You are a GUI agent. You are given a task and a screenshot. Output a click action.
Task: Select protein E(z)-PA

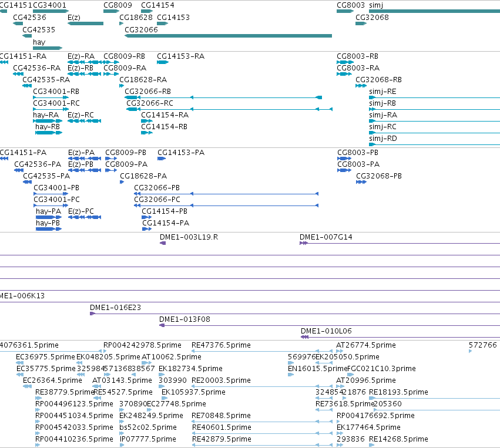(81, 153)
